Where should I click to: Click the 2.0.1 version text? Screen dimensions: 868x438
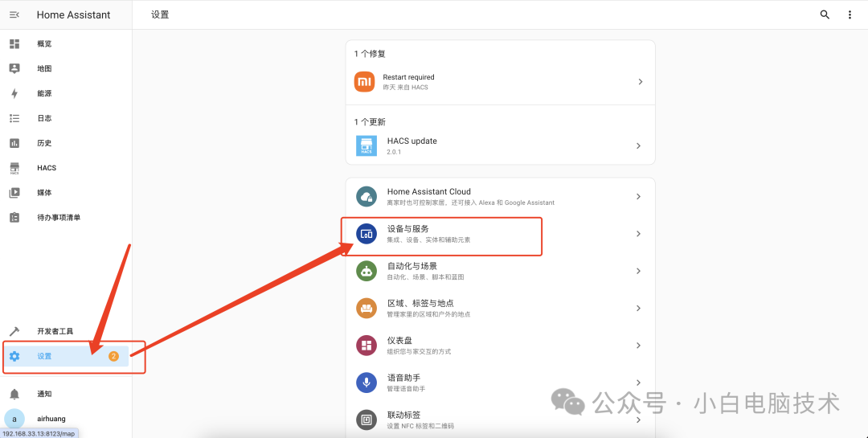tap(394, 152)
